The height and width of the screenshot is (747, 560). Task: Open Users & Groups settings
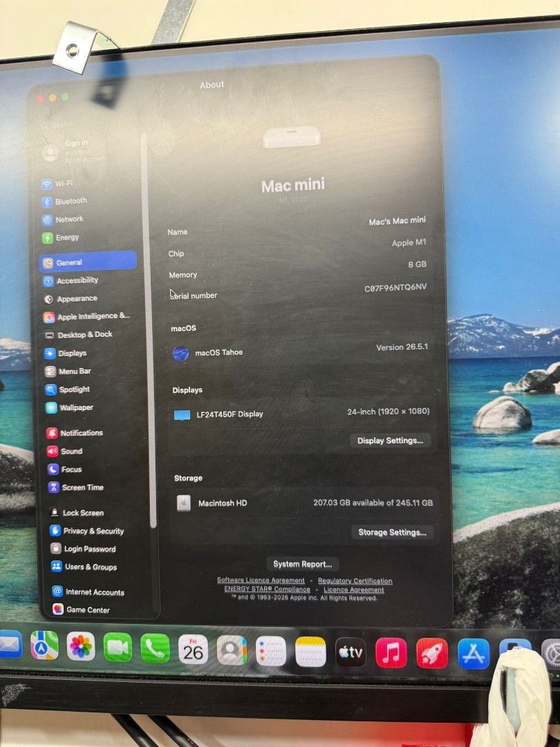point(84,566)
